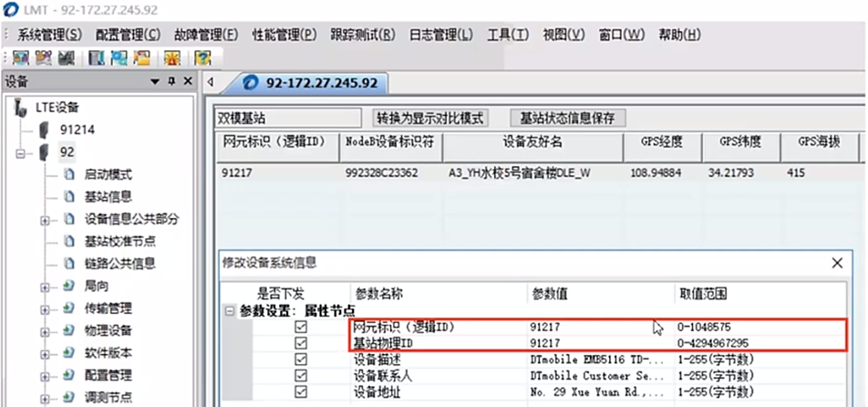This screenshot has width=868, height=407.
Task: Click the folder icon beside 局向
Action: [x=68, y=286]
